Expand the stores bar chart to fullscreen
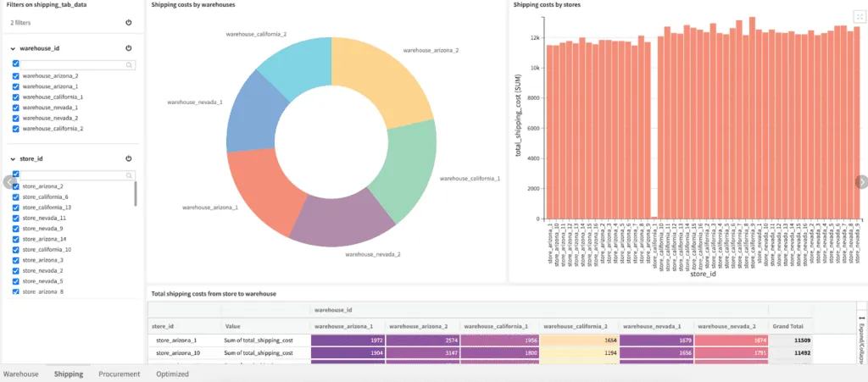This screenshot has height=382, width=868. click(856, 16)
